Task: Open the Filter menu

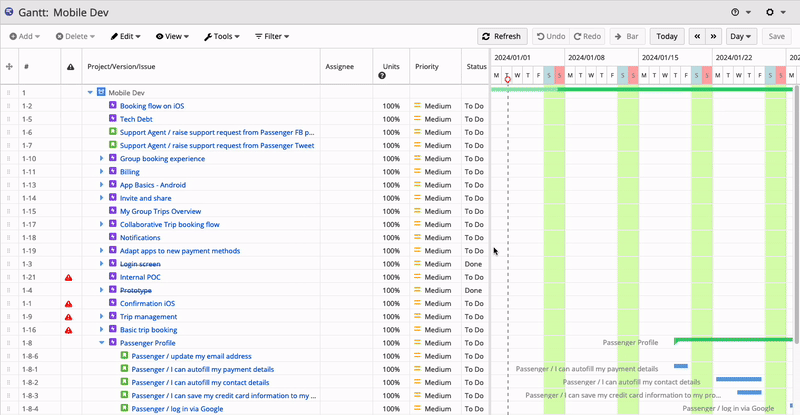Action: click(271, 36)
